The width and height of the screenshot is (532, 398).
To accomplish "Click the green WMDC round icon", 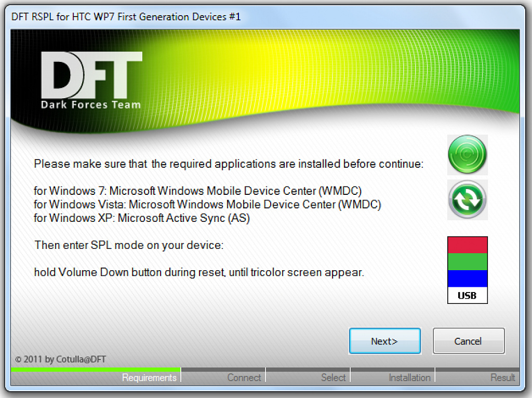I will (x=467, y=155).
